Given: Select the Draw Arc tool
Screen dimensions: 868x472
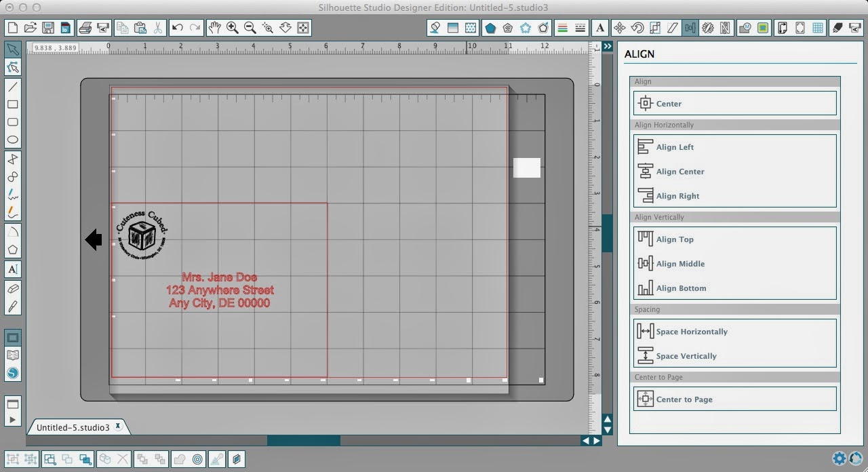Looking at the screenshot, I should pos(12,232).
